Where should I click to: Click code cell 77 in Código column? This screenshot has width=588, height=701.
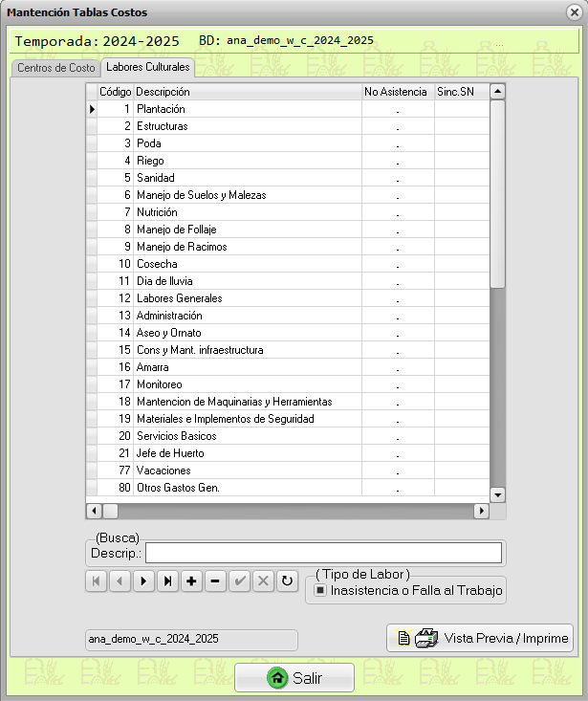point(116,471)
